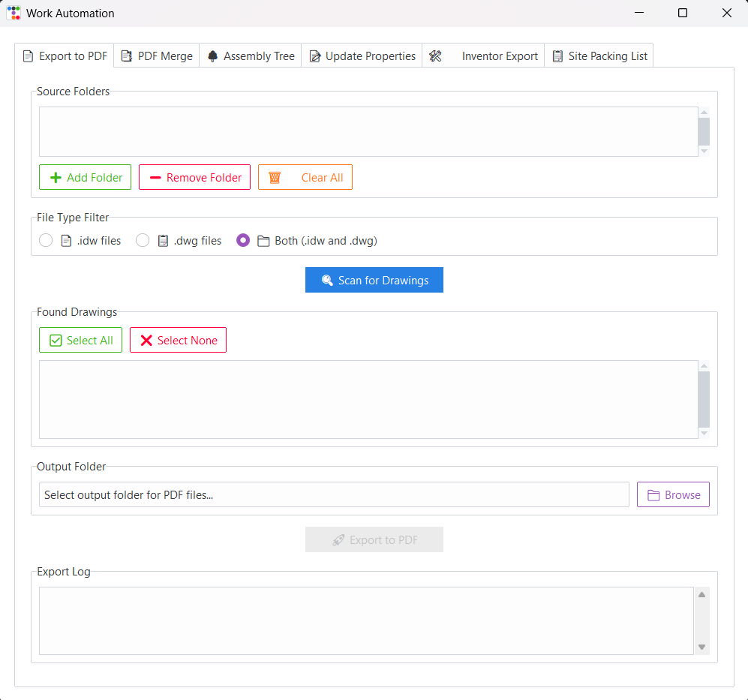Click the Remove Folder button
The image size is (748, 700).
tap(194, 178)
